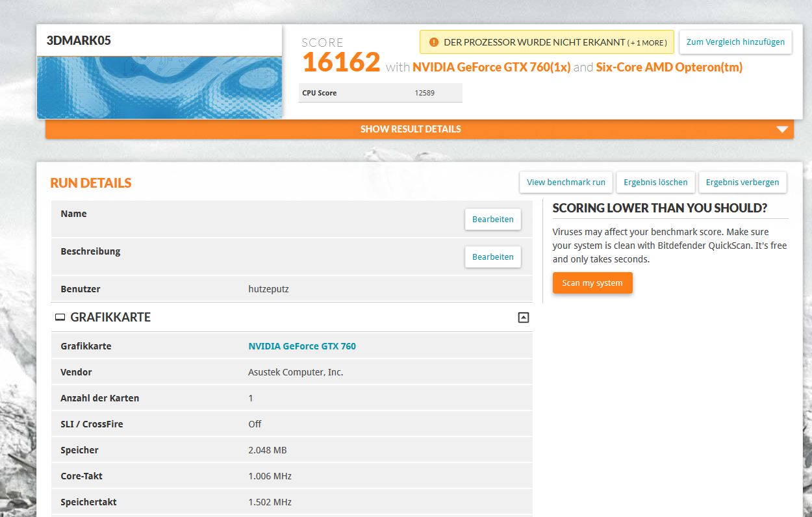The width and height of the screenshot is (812, 517).
Task: Collapse the Grafikkarte section toggle icon
Action: (x=524, y=318)
